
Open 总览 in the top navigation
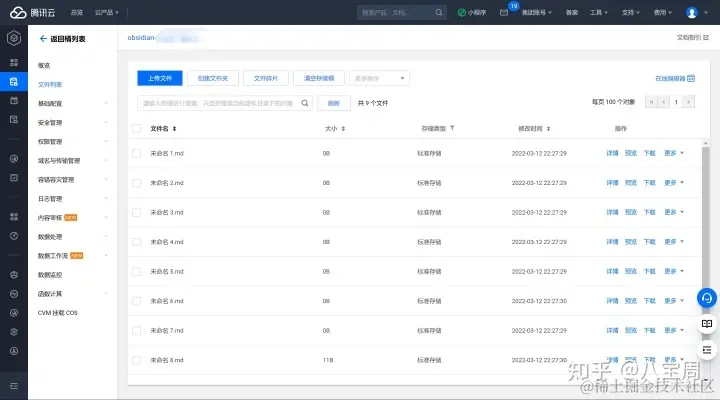(77, 12)
